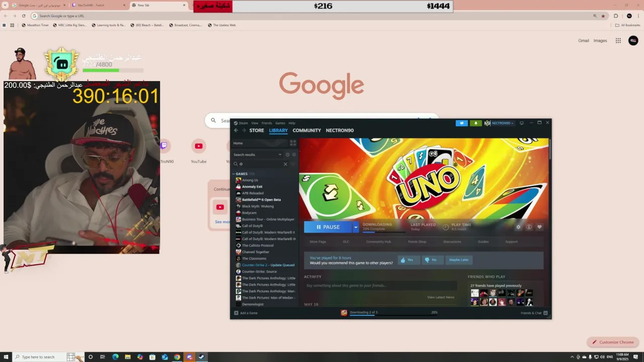Click Steam's forward navigation arrow

tap(244, 130)
